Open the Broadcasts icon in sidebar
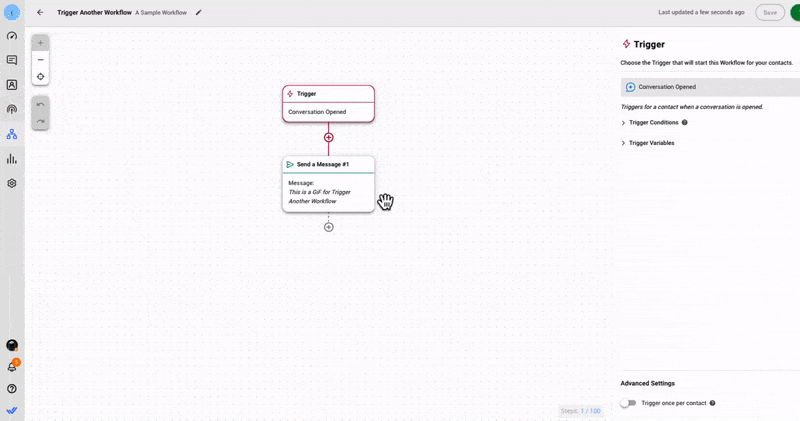Screen dimensions: 800x421 click(12, 110)
